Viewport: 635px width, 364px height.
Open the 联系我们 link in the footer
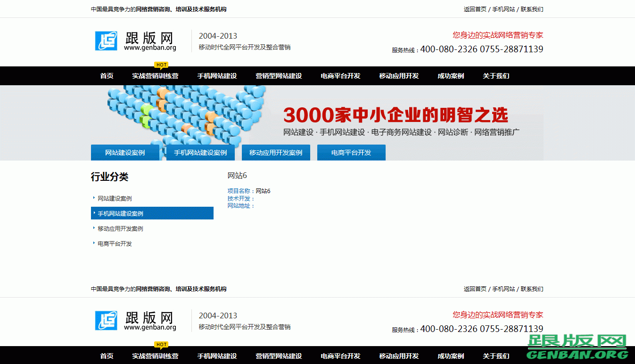(x=532, y=289)
